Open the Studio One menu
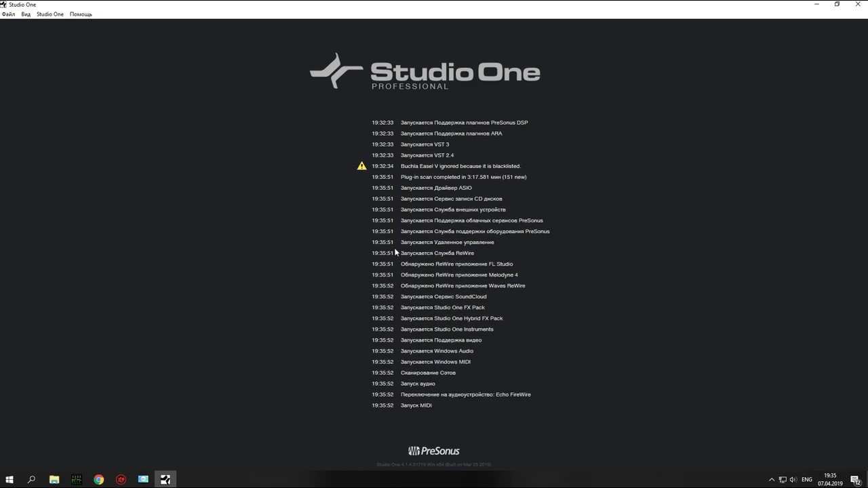This screenshot has height=488, width=868. pos(50,14)
